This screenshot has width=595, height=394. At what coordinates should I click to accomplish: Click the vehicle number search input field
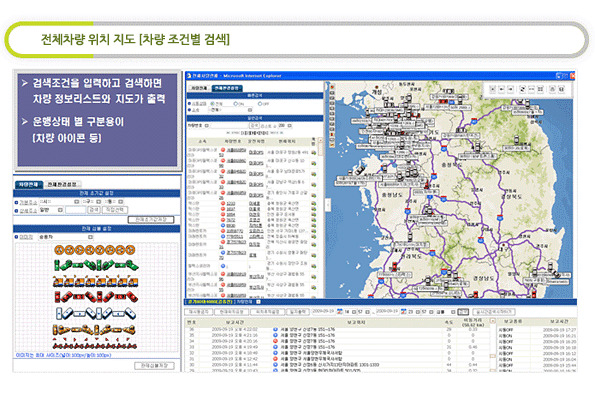click(230, 125)
